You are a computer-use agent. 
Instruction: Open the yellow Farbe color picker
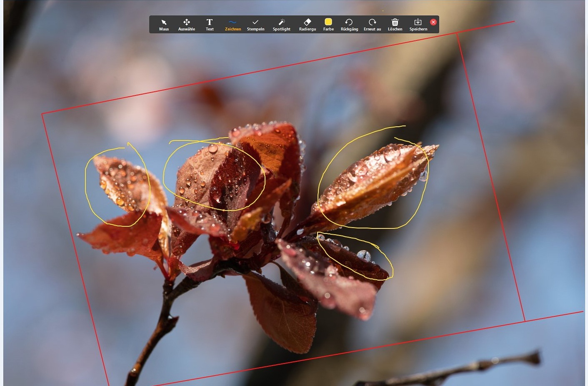pos(328,24)
